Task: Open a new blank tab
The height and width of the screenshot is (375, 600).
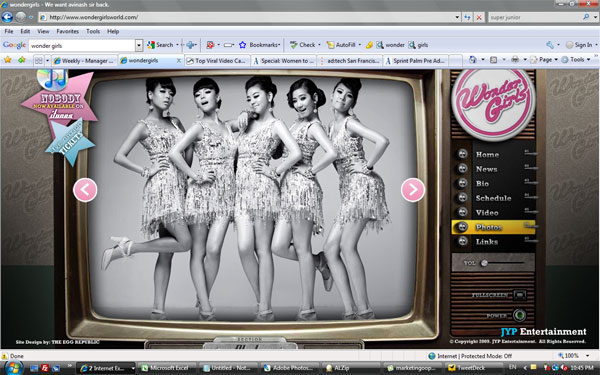Action: point(455,60)
